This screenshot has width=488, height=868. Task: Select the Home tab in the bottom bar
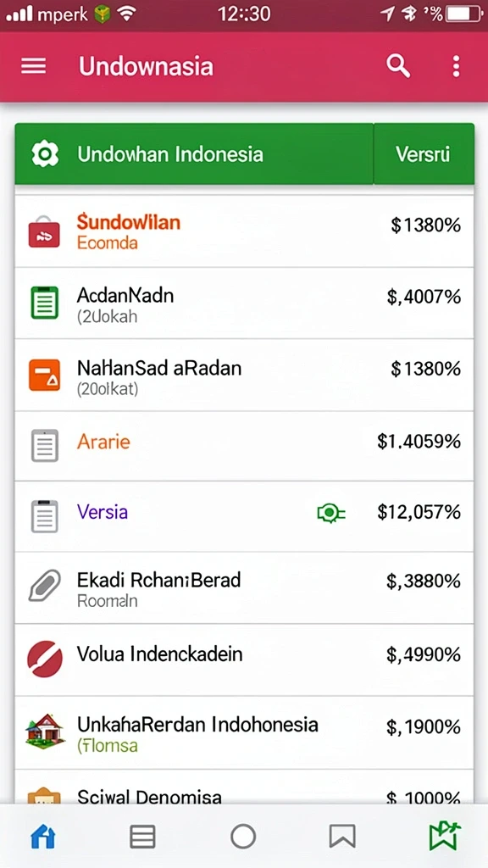point(43,836)
